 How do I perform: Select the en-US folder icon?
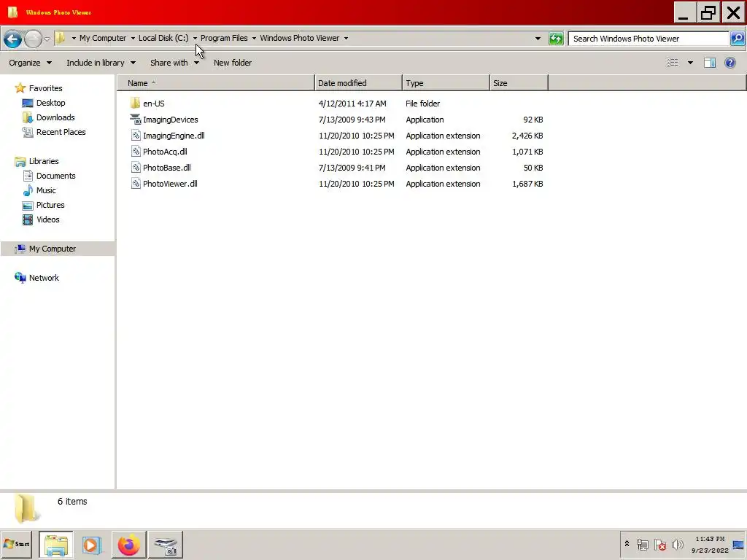pyautogui.click(x=135, y=104)
